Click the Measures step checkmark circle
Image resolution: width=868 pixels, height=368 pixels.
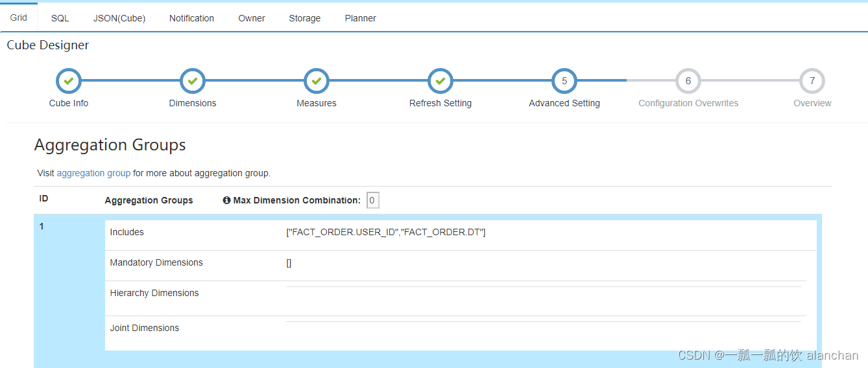(317, 81)
